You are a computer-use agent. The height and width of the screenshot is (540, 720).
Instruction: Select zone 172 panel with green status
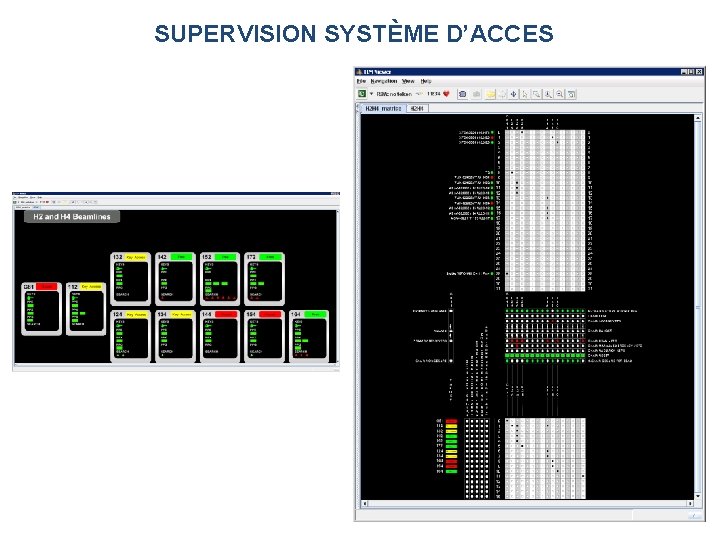click(264, 279)
